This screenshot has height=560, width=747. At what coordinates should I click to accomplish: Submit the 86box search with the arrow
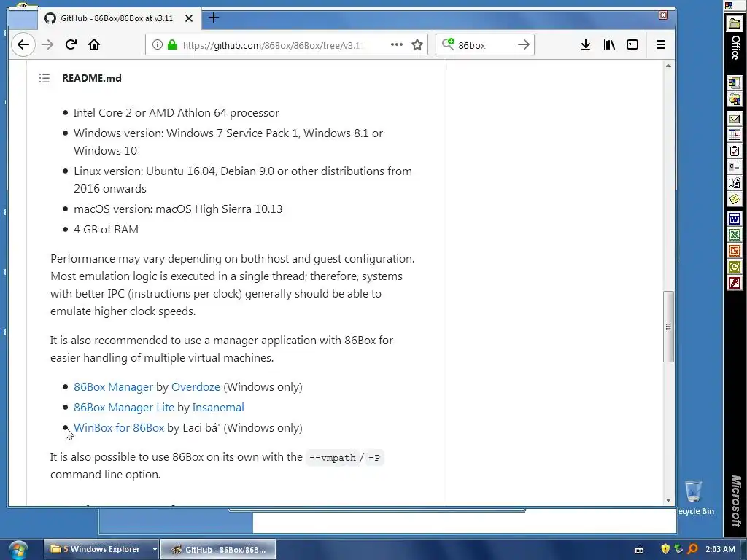click(524, 44)
